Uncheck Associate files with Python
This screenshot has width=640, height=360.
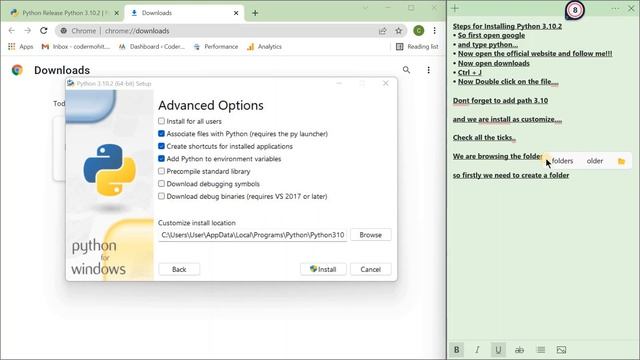[161, 133]
